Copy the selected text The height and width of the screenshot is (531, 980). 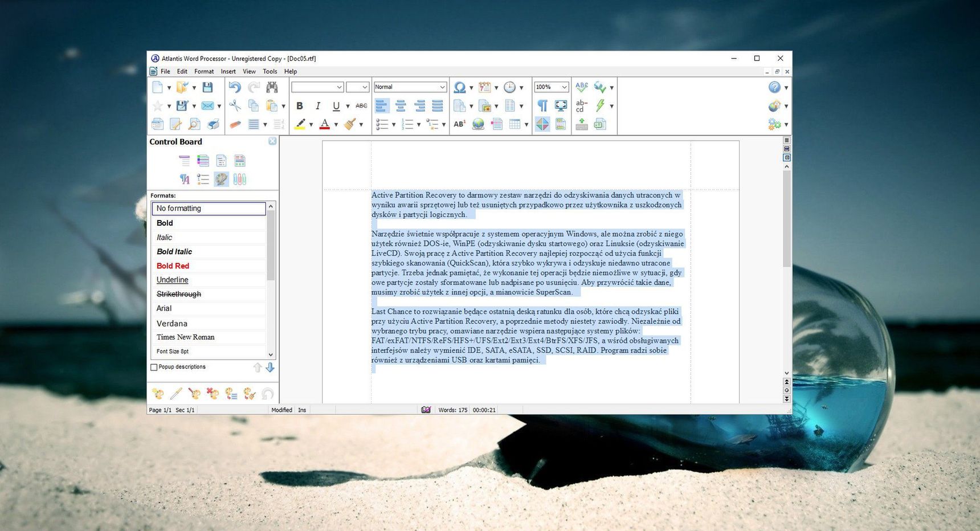(x=254, y=105)
